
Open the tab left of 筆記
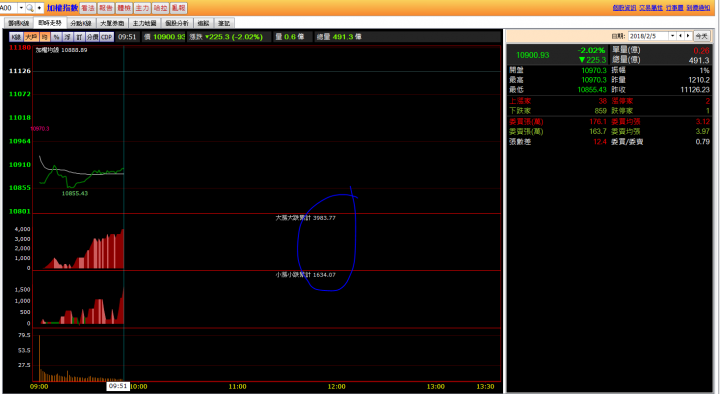(203, 23)
